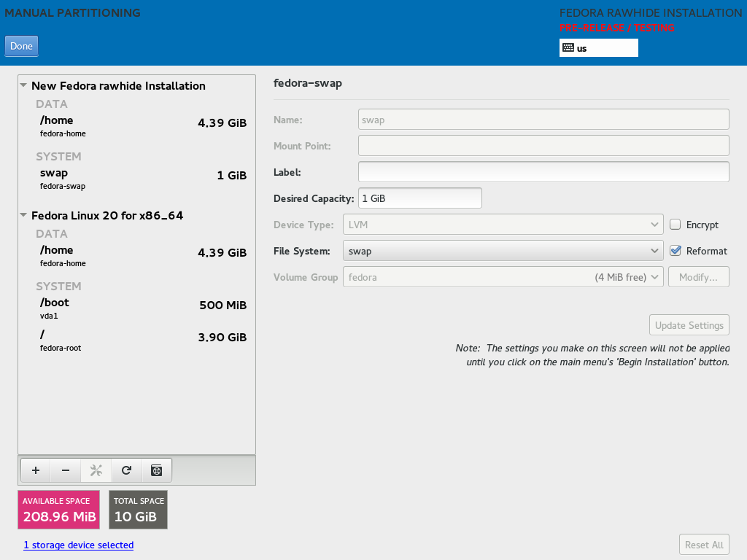Click the fedora-swap heading text
This screenshot has width=747, height=560.
(308, 83)
